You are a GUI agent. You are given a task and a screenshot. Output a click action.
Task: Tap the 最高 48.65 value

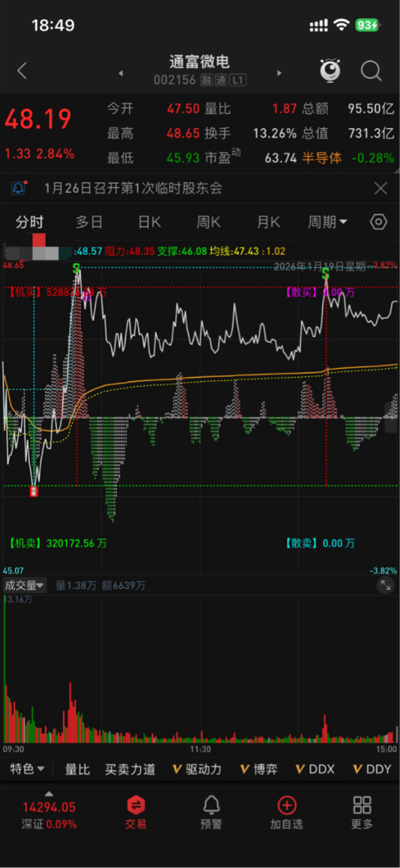(183, 133)
